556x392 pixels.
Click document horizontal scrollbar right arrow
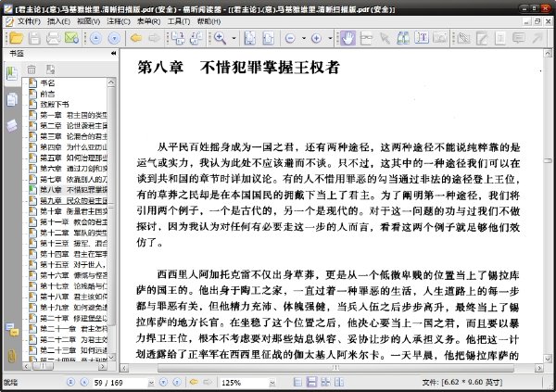(539, 368)
